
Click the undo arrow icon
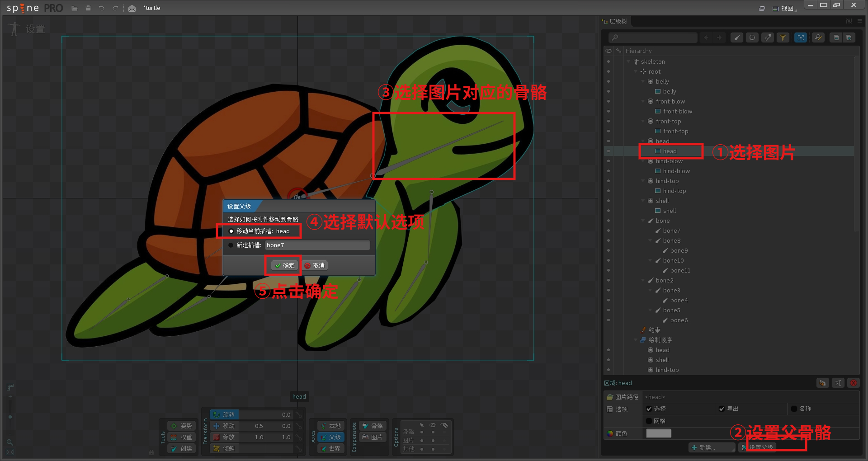(102, 8)
